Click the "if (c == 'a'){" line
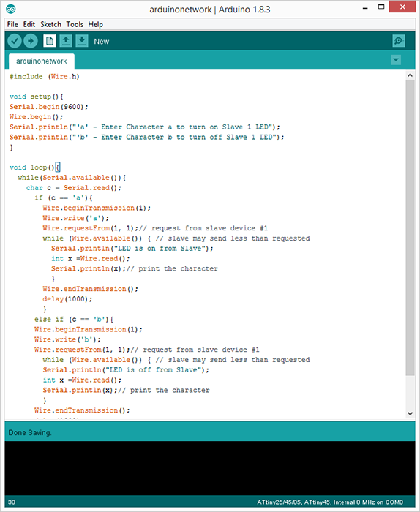 coord(64,198)
